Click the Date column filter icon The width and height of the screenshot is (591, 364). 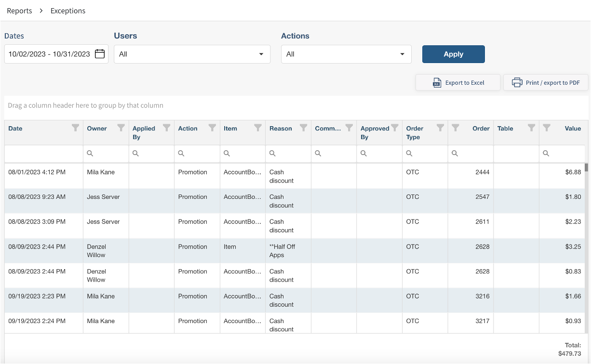point(75,128)
